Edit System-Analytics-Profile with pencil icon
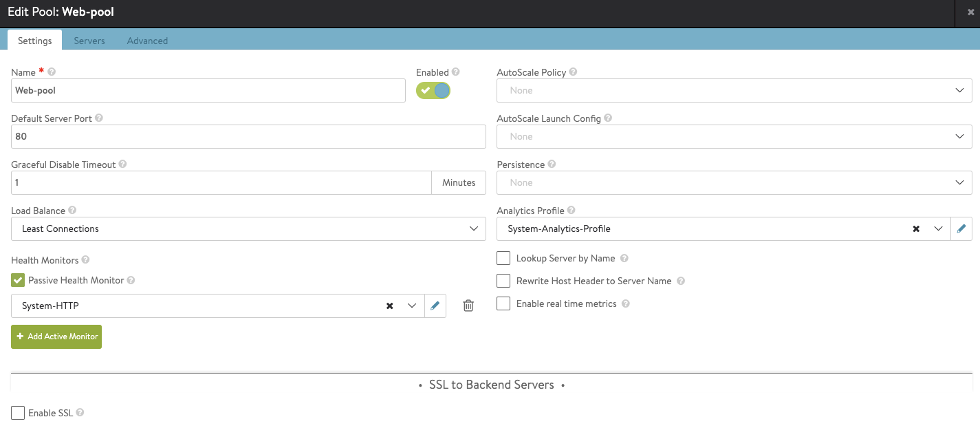Image resolution: width=980 pixels, height=428 pixels. tap(961, 229)
